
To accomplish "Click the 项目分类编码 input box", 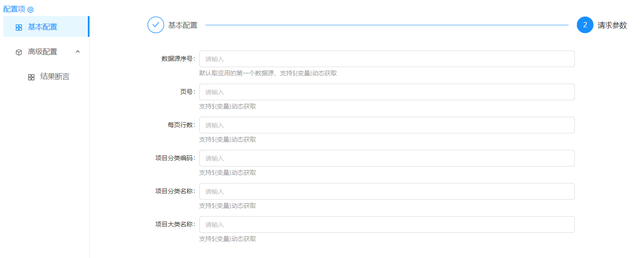I will click(x=387, y=158).
